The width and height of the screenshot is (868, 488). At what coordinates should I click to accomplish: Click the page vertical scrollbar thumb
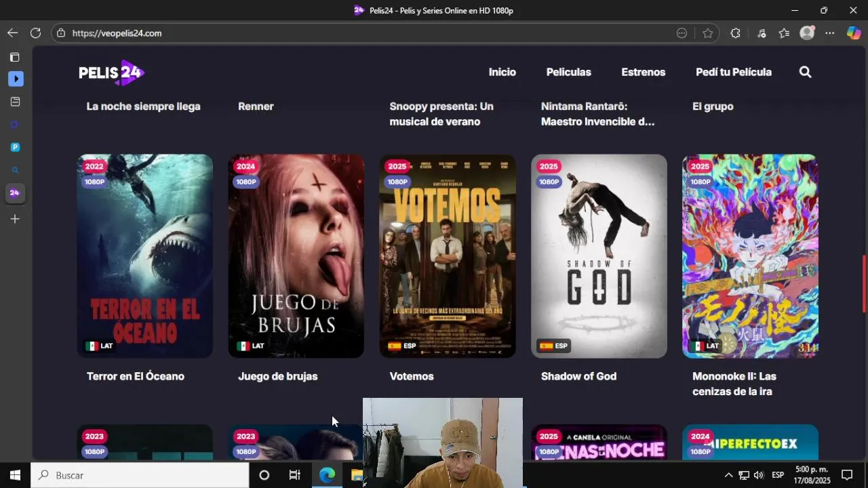click(864, 283)
